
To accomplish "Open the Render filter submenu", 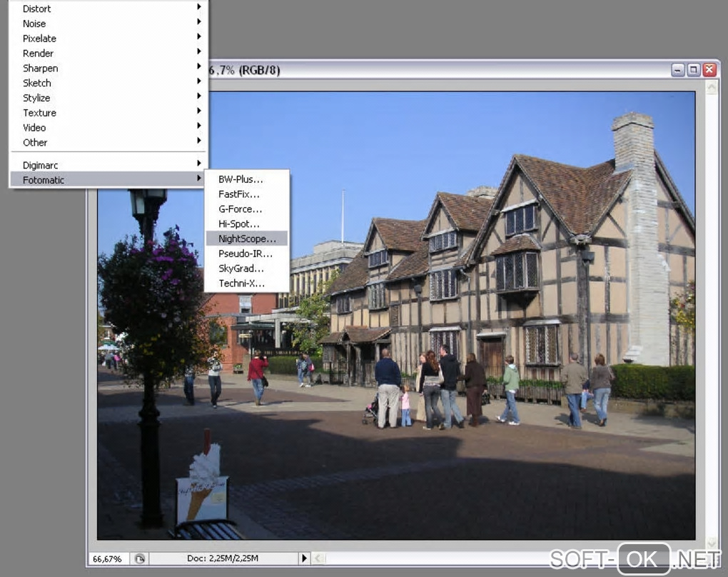I will point(108,54).
